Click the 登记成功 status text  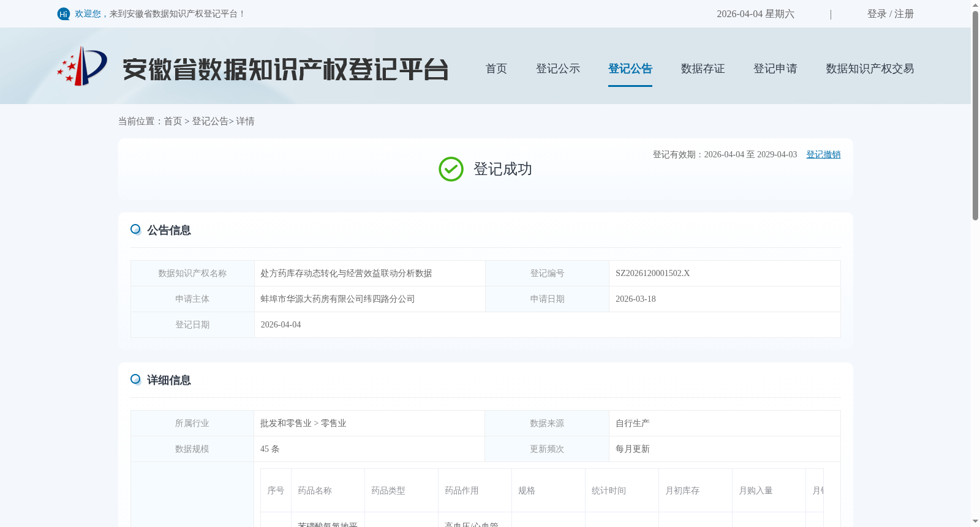503,169
